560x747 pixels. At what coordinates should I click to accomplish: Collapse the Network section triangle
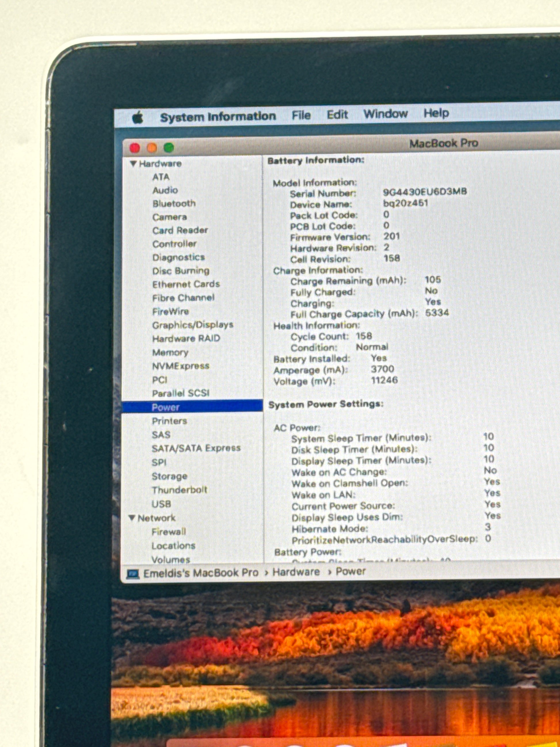[132, 518]
